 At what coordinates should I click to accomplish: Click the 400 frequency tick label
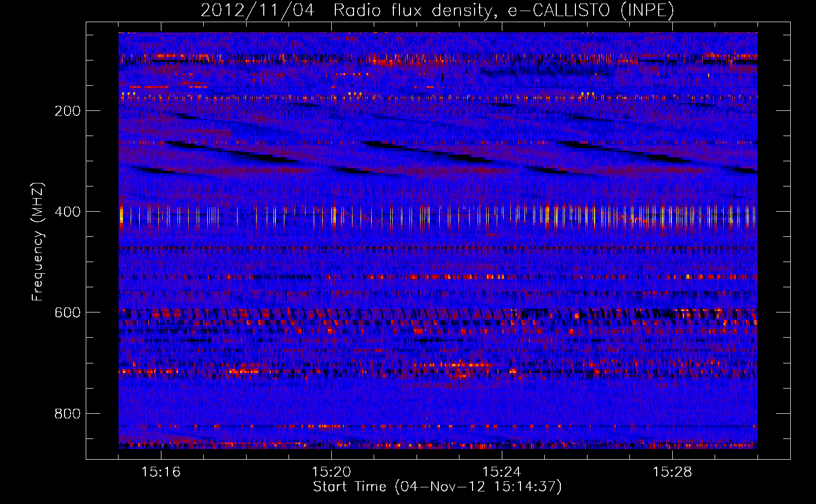point(68,211)
